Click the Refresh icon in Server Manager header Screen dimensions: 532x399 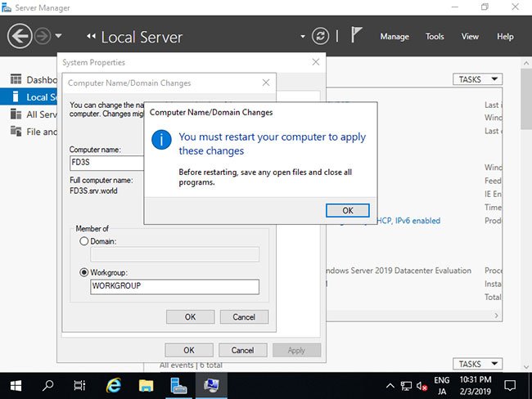click(x=320, y=36)
